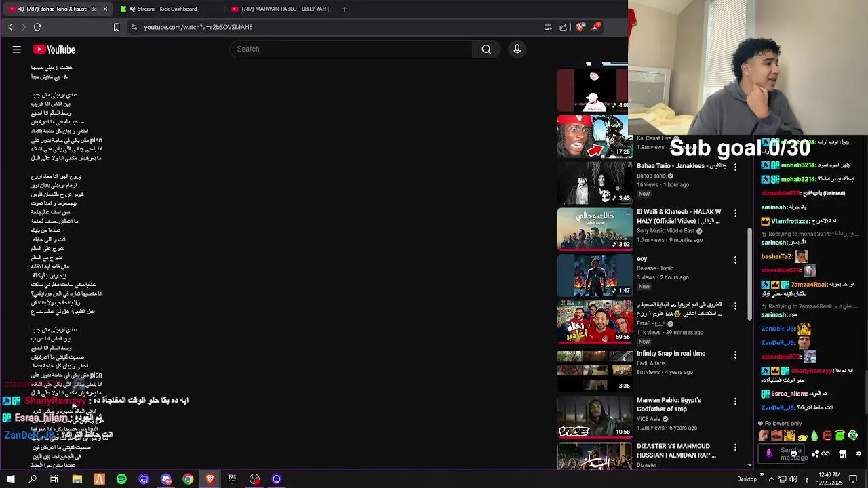
Task: Open Google Chrome from the taskbar
Action: click(188, 479)
